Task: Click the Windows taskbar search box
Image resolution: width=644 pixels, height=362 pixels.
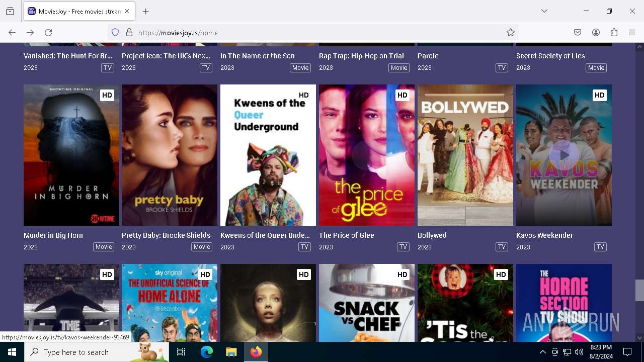Action: click(97, 352)
